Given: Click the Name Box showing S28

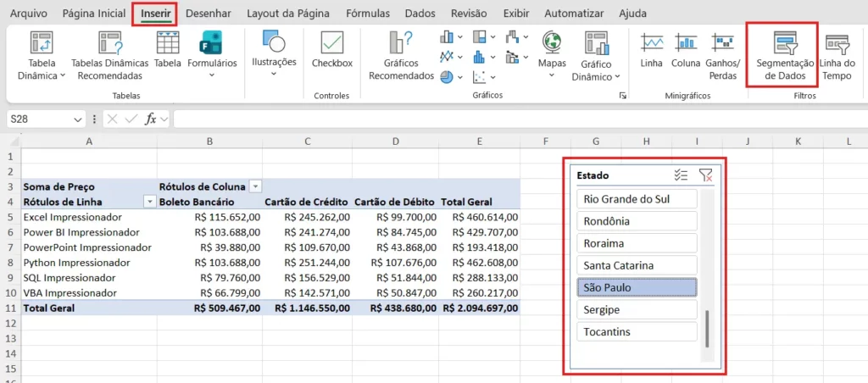Looking at the screenshot, I should coord(39,119).
